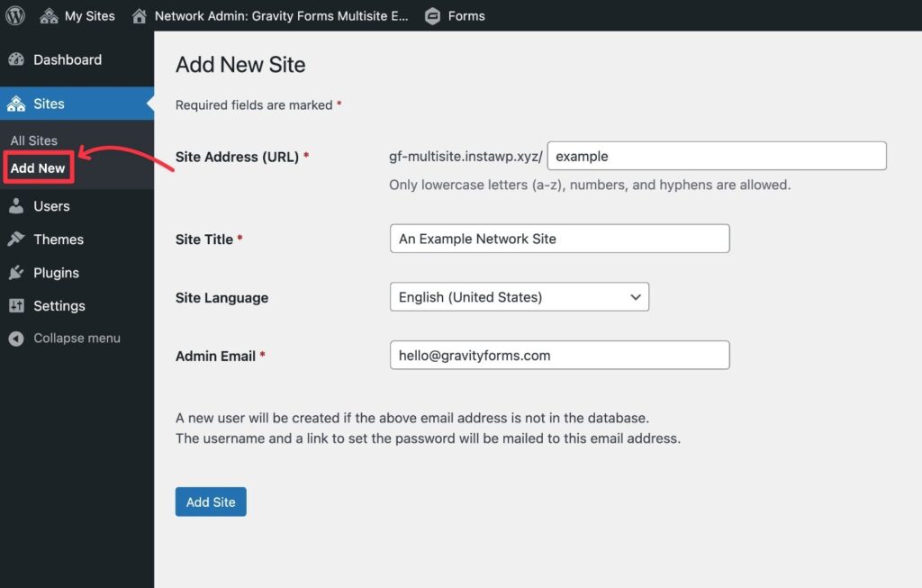
Task: Click the home icon beside Network Admin
Action: tap(139, 15)
